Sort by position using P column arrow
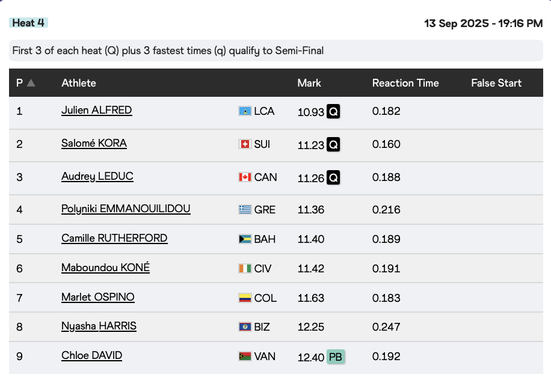The height and width of the screenshot is (392, 551). [x=31, y=83]
